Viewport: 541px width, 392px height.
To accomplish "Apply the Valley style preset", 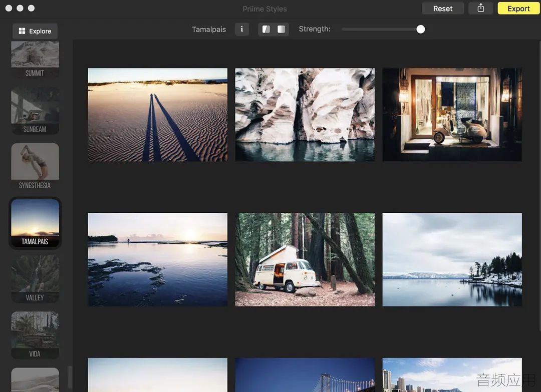I will 35,279.
